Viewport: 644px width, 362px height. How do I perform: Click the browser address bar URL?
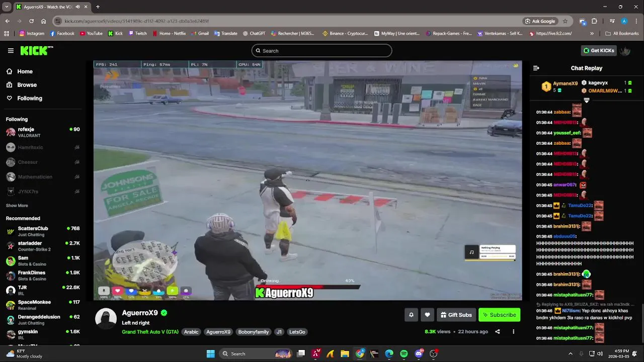[x=136, y=21]
